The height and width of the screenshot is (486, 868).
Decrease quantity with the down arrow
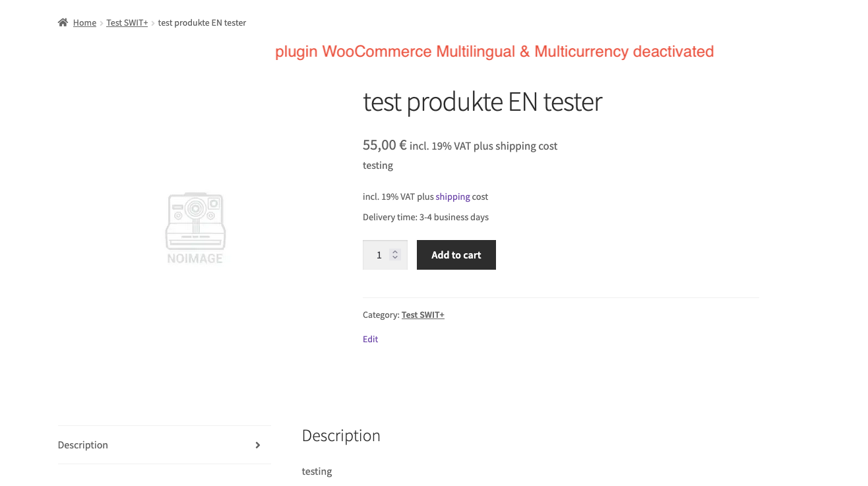point(395,257)
